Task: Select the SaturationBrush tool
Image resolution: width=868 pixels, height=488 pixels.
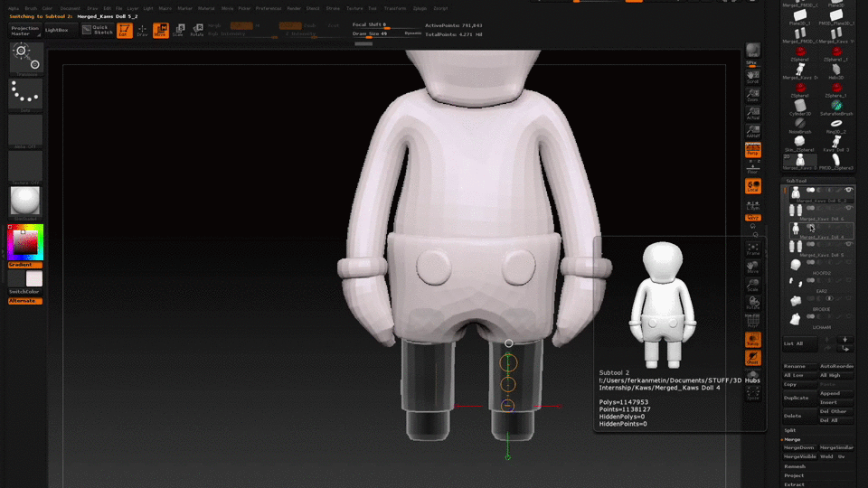Action: click(835, 107)
